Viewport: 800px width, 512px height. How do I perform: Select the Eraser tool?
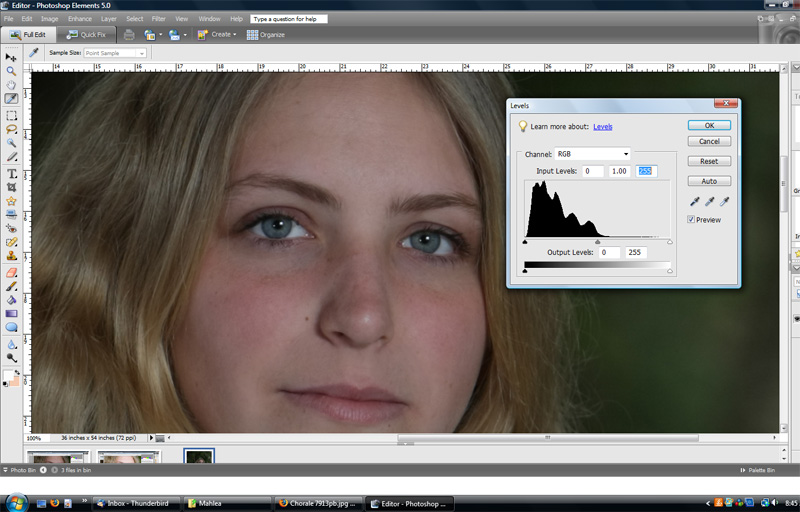[x=11, y=273]
